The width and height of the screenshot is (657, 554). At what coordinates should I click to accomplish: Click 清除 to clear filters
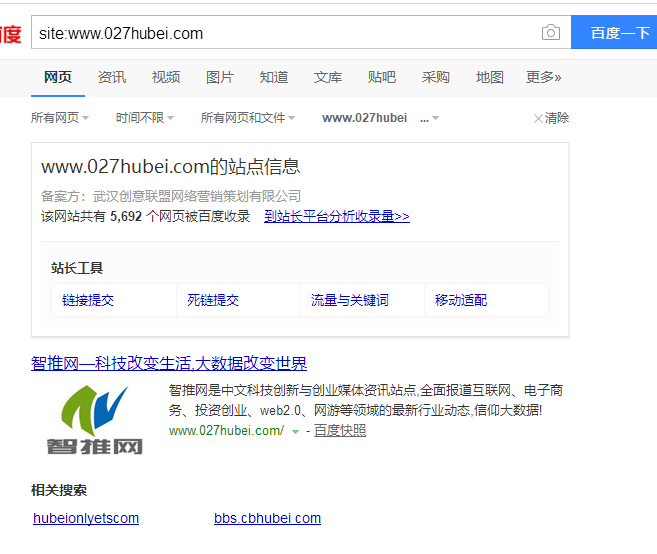(x=551, y=118)
